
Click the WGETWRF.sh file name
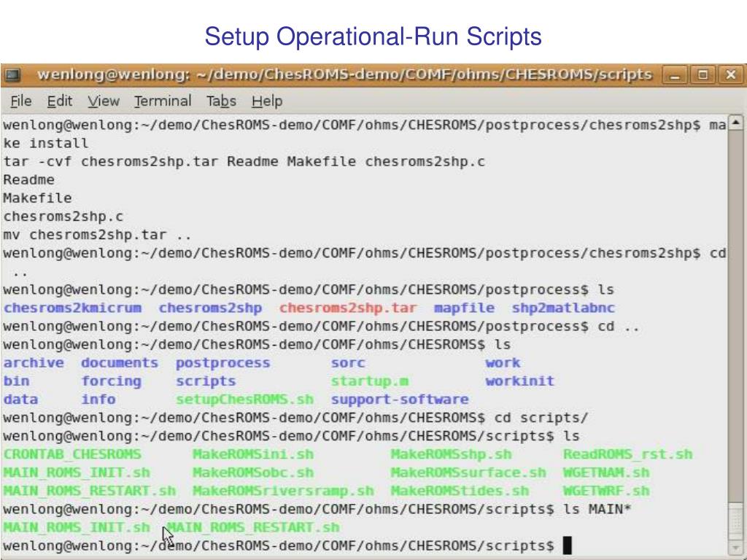pos(606,491)
